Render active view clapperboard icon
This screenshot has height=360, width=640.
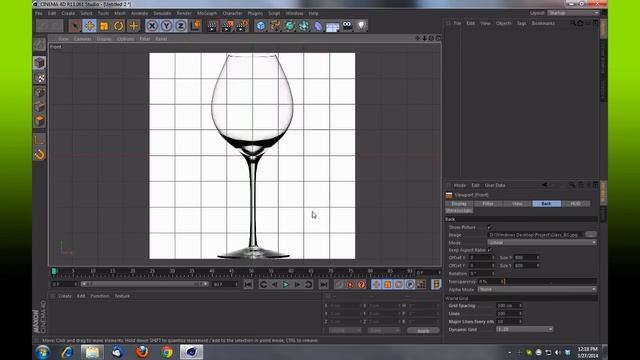click(212, 26)
